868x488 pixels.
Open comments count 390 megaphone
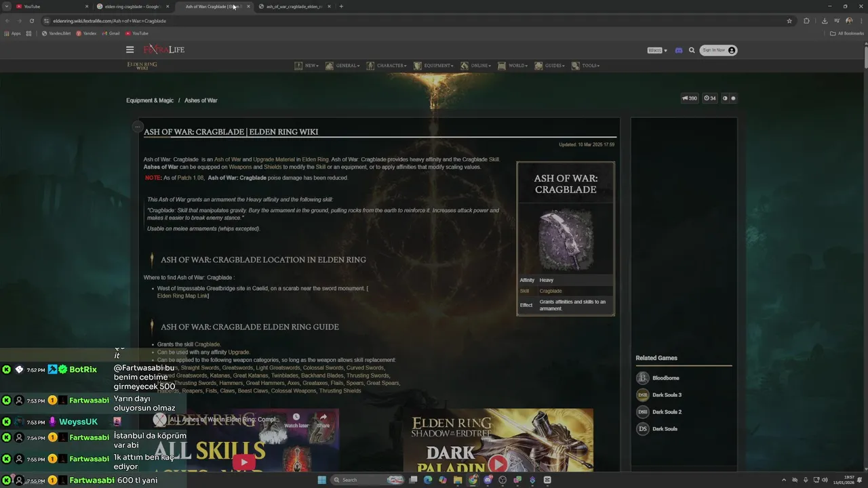click(689, 98)
